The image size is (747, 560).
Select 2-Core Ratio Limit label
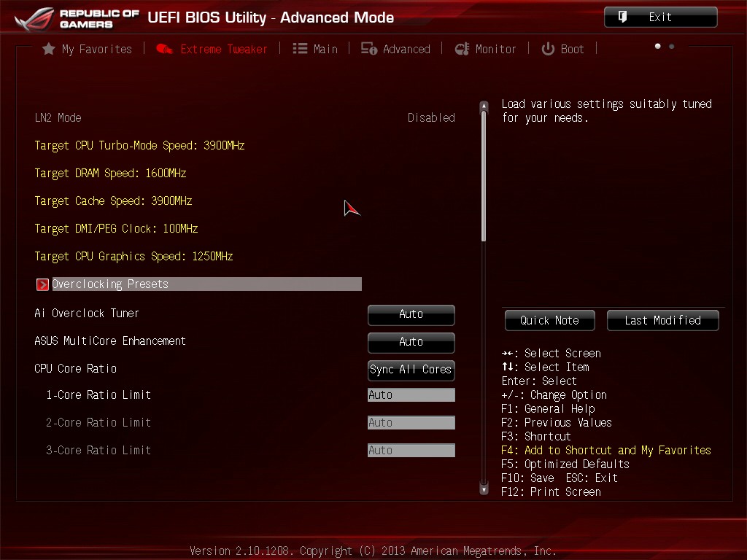pos(98,422)
